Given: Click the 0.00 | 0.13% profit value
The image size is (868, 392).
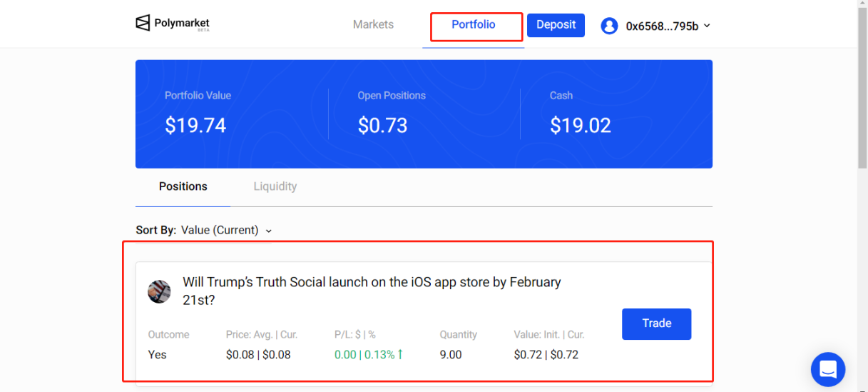Looking at the screenshot, I should click(369, 354).
